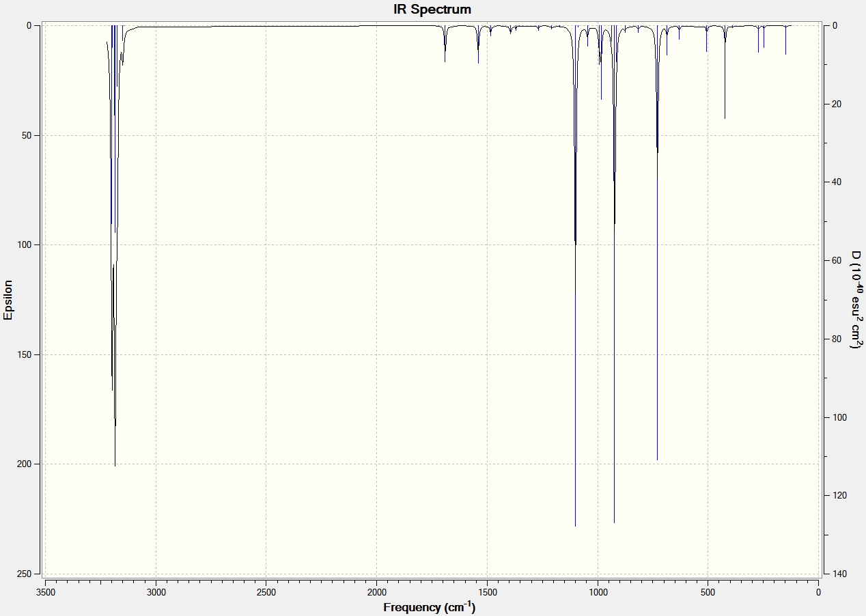This screenshot has height=616, width=866.
Task: Select the short blue line near 150 cm-1
Action: pyautogui.click(x=785, y=40)
